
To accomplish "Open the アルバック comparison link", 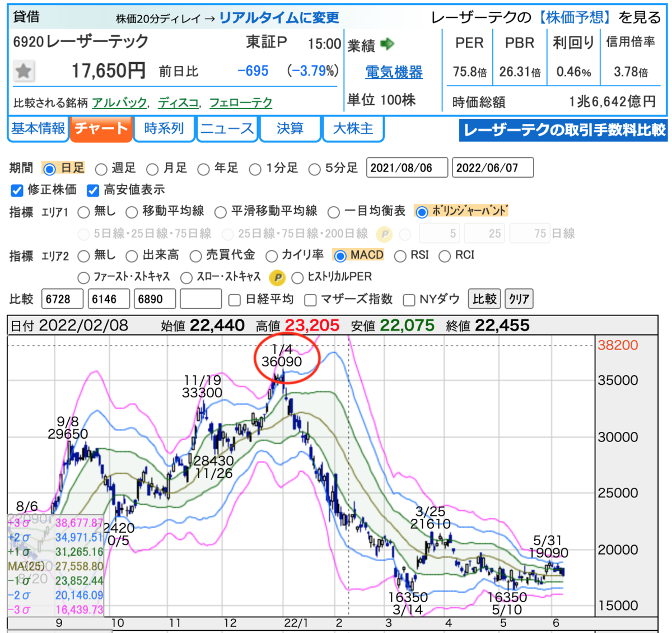I will pyautogui.click(x=119, y=103).
